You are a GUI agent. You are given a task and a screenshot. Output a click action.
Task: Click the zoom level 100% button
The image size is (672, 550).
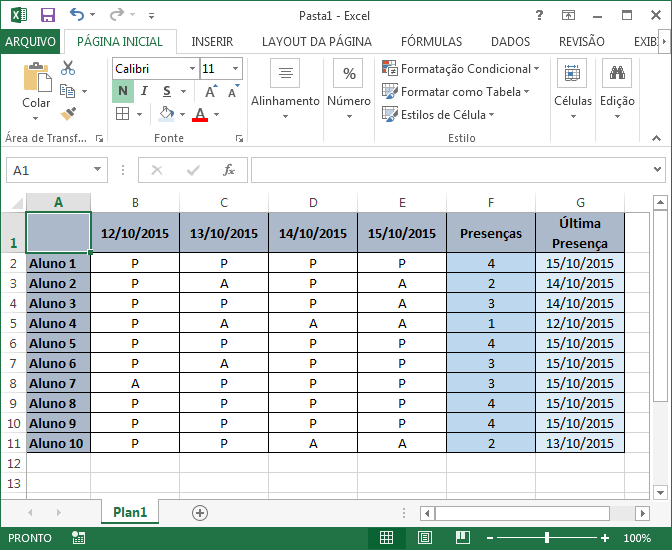(637, 538)
